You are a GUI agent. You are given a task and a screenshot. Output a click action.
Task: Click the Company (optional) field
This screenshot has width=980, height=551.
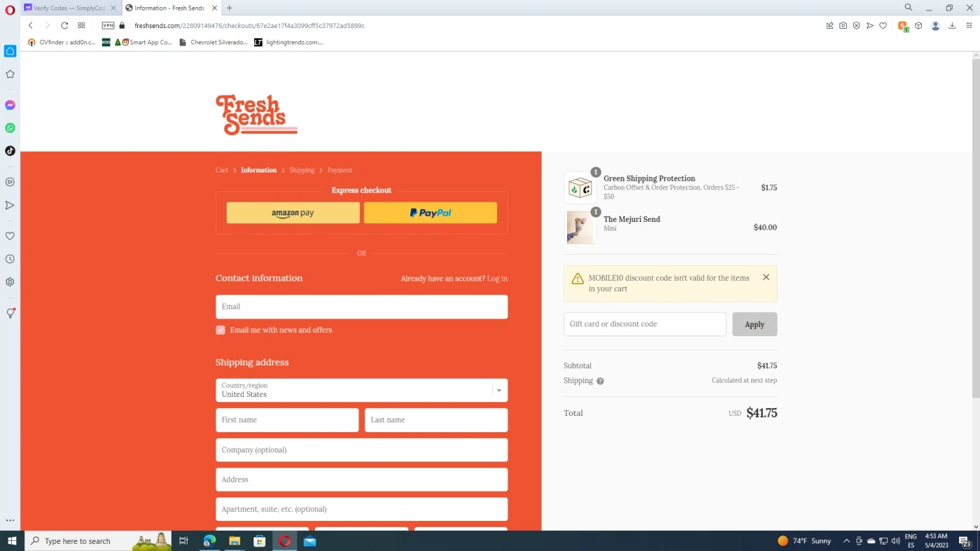[361, 450]
